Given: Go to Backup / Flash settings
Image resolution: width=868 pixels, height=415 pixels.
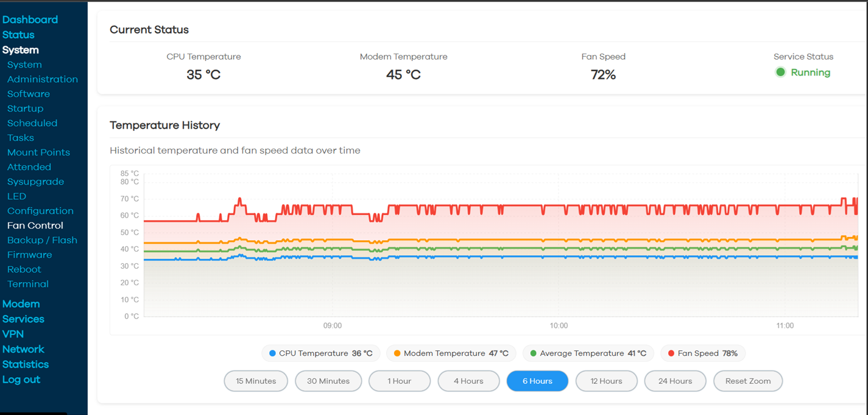Looking at the screenshot, I should point(42,240).
